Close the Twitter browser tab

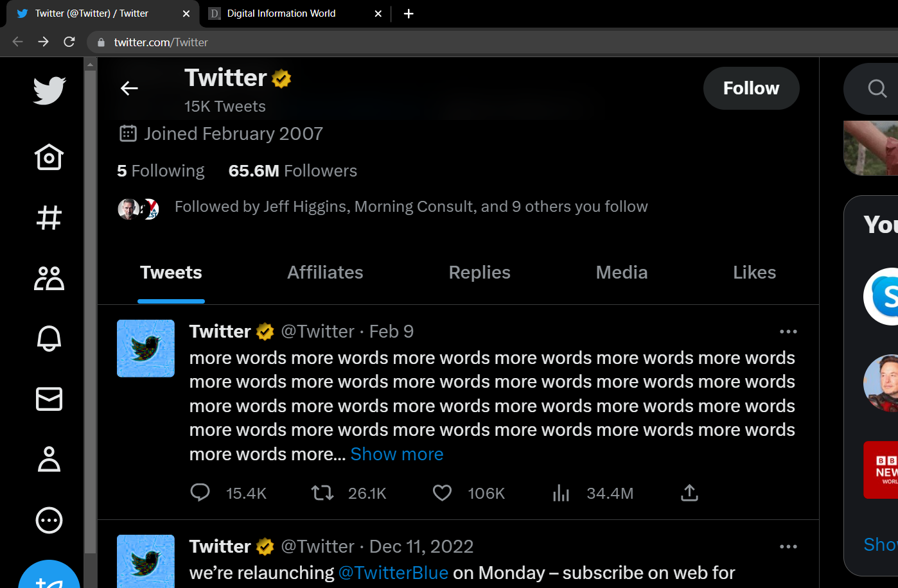[x=186, y=13]
